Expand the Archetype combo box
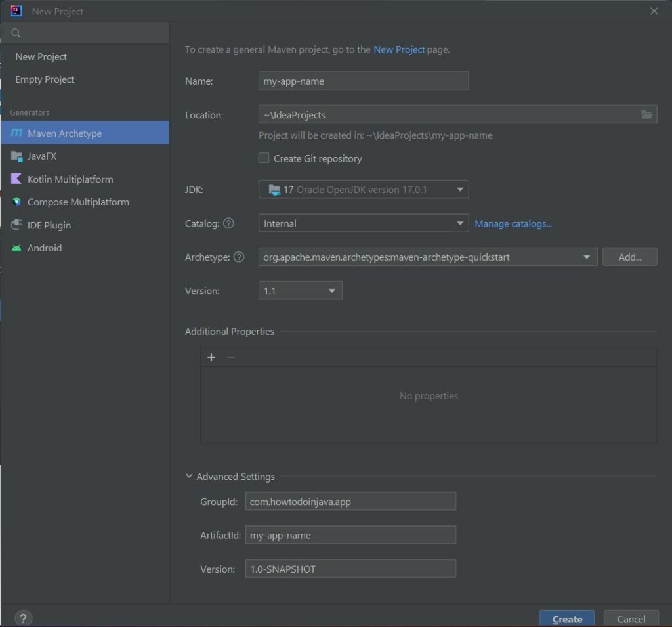Viewport: 672px width, 627px height. (586, 257)
